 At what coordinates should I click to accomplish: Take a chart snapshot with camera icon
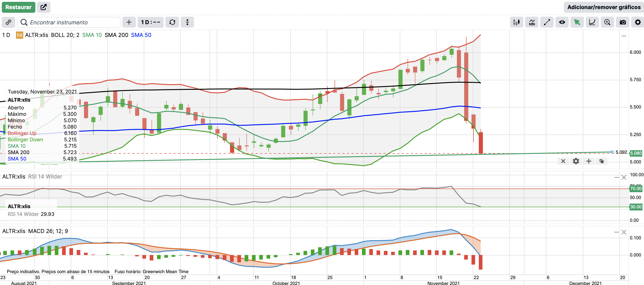(623, 22)
